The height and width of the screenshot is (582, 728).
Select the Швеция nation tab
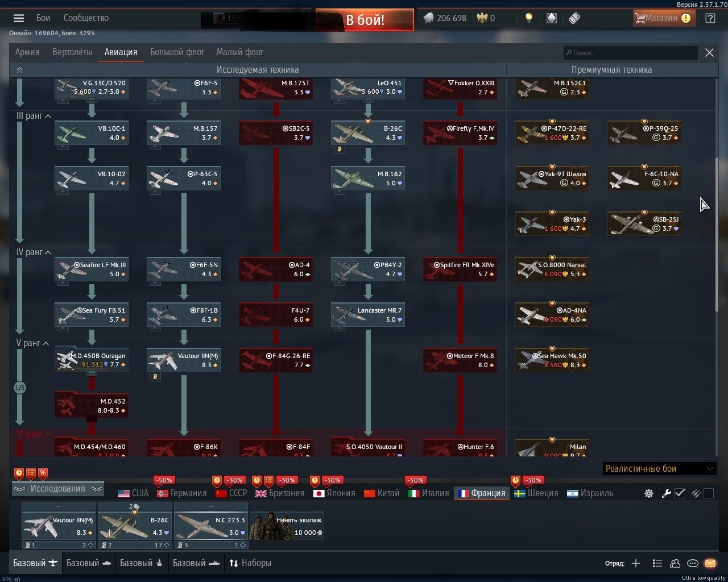536,493
